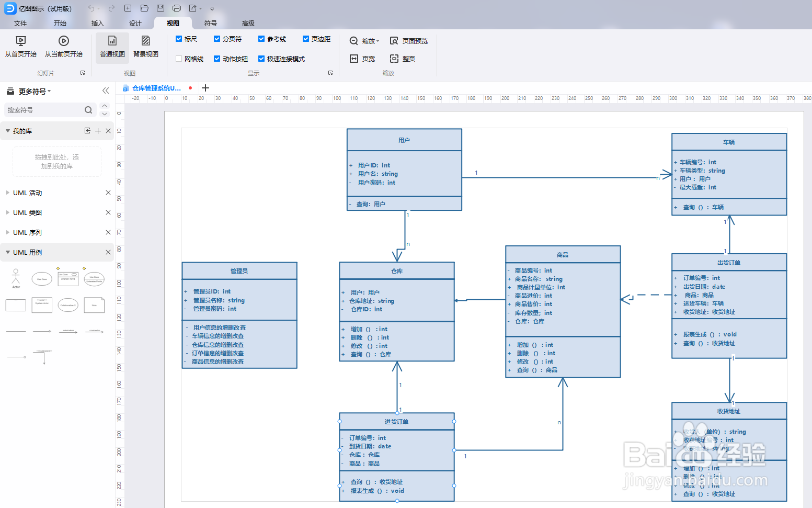This screenshot has height=508, width=812.
Task: Toggle page margins (页边距) checkbox
Action: pyautogui.click(x=306, y=39)
